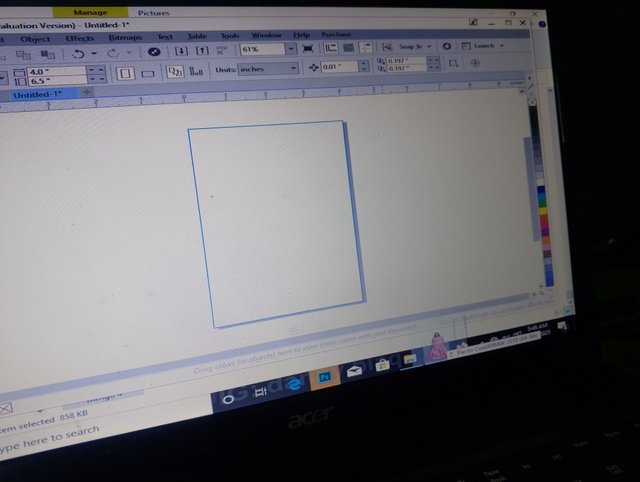Click the Export icon

tap(202, 51)
